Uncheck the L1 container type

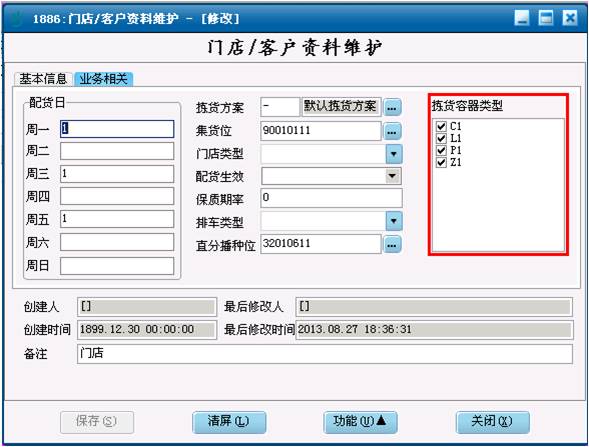(441, 138)
